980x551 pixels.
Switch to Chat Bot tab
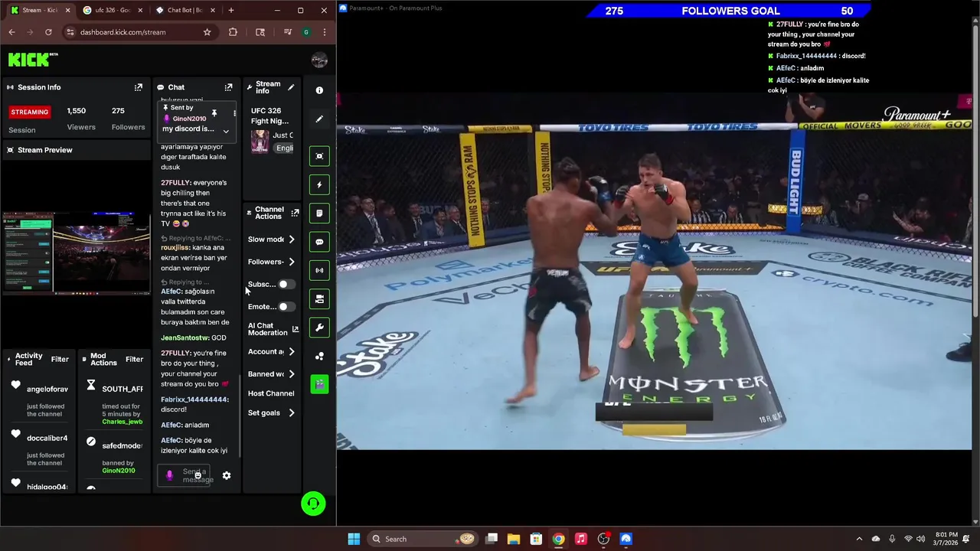tap(185, 10)
